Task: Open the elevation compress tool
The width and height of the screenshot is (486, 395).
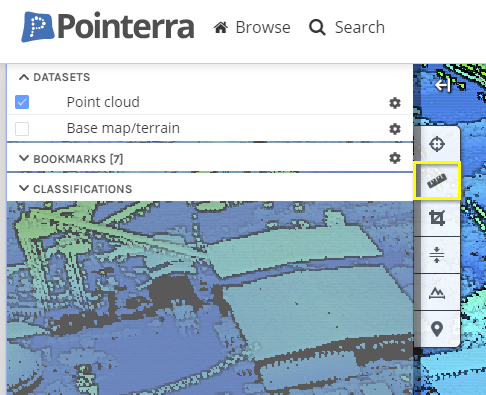Action: point(437,256)
